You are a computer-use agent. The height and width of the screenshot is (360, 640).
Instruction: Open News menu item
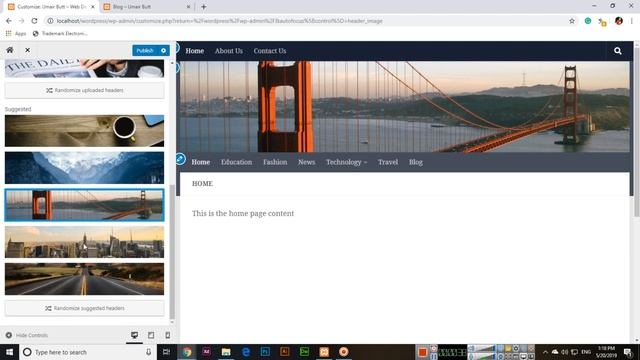point(307,162)
